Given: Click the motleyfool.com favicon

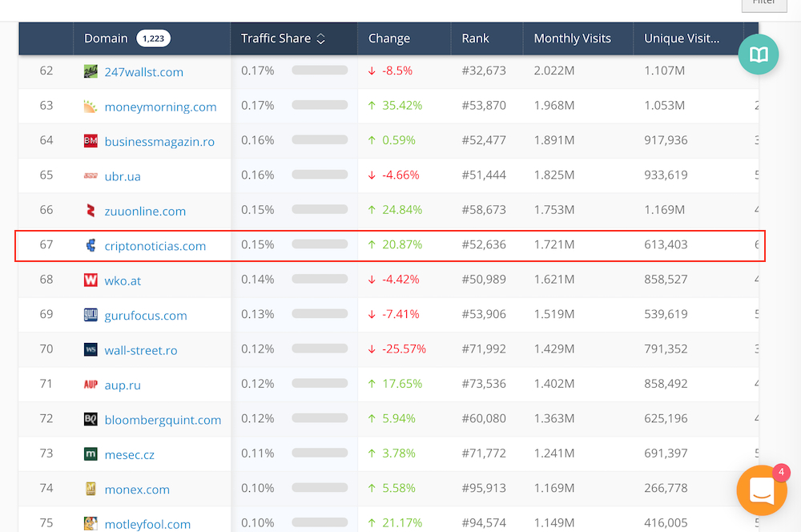Looking at the screenshot, I should pyautogui.click(x=91, y=523).
